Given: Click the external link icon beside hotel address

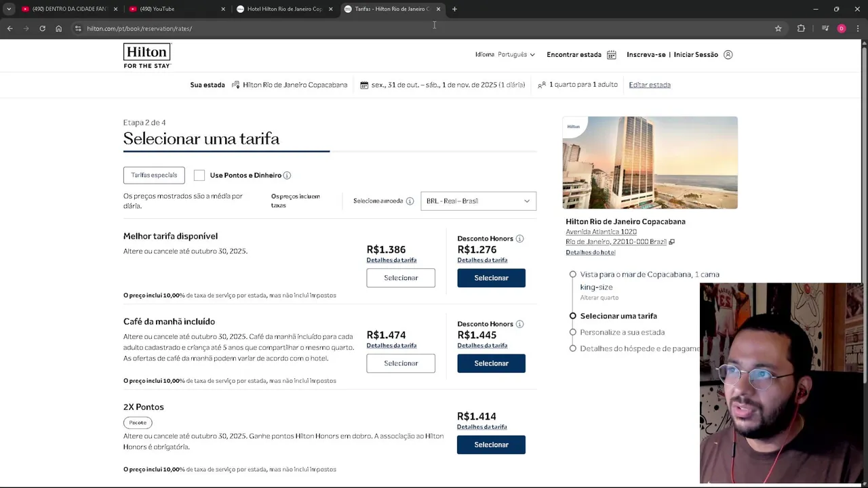Looking at the screenshot, I should point(671,242).
